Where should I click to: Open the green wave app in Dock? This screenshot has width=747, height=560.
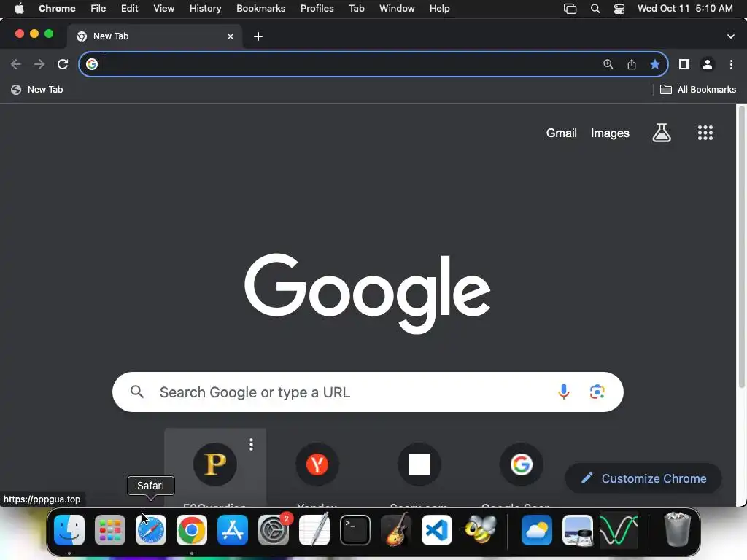[619, 530]
